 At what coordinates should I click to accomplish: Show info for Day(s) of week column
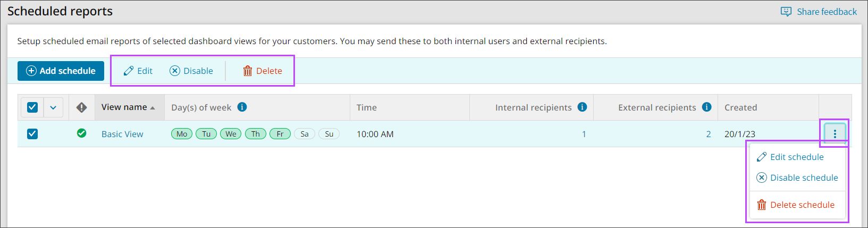242,107
